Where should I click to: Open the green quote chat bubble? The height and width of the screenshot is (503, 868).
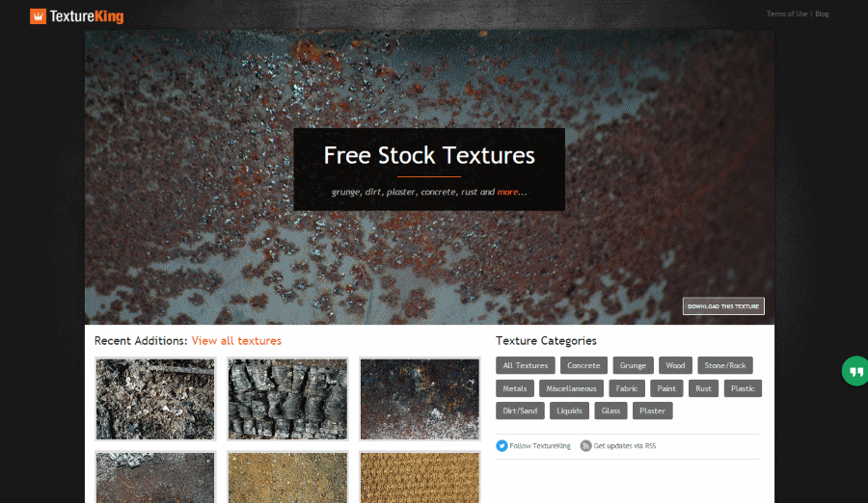(x=855, y=371)
